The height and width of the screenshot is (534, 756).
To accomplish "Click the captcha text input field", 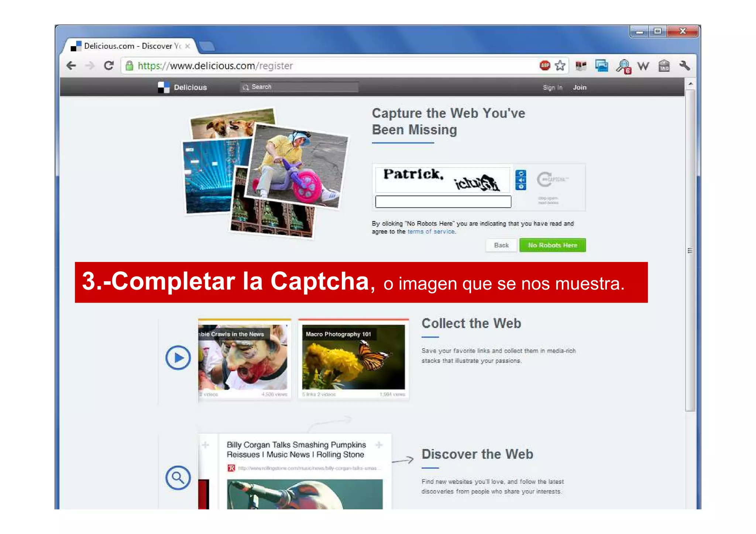I will coord(443,202).
